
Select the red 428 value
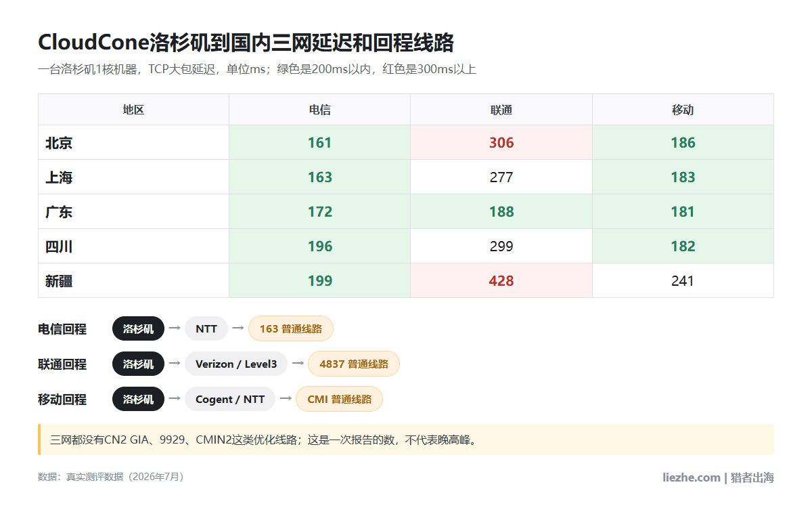(501, 281)
